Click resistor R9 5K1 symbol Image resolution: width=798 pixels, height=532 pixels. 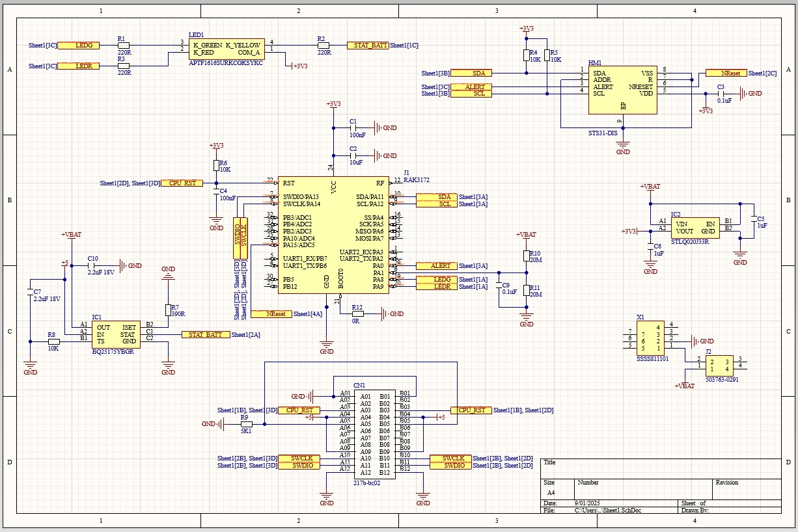click(245, 424)
